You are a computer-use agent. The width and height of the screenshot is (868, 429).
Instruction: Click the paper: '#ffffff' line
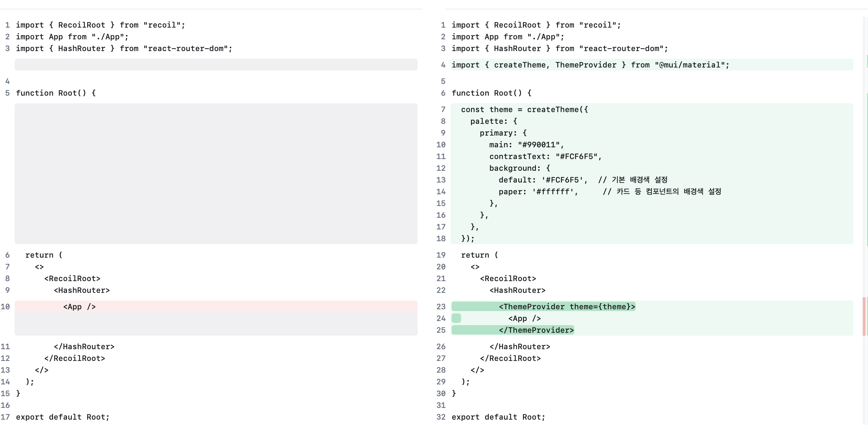[x=538, y=192]
